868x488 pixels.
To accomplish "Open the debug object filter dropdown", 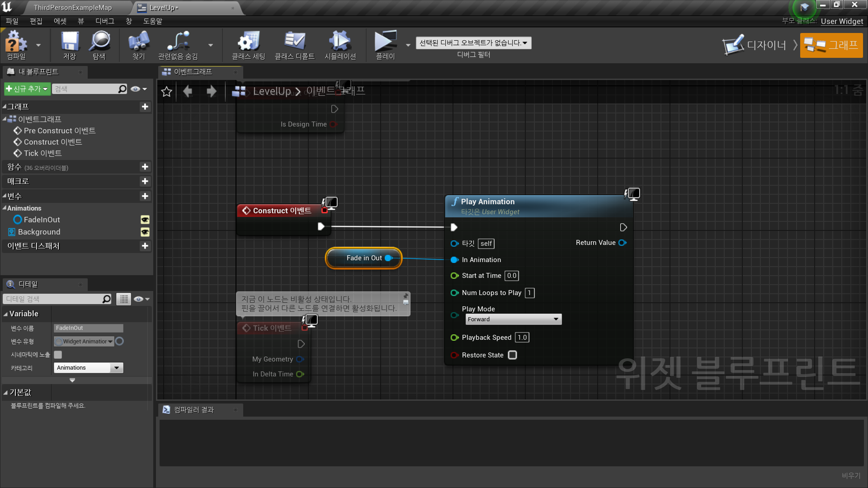I will (473, 43).
